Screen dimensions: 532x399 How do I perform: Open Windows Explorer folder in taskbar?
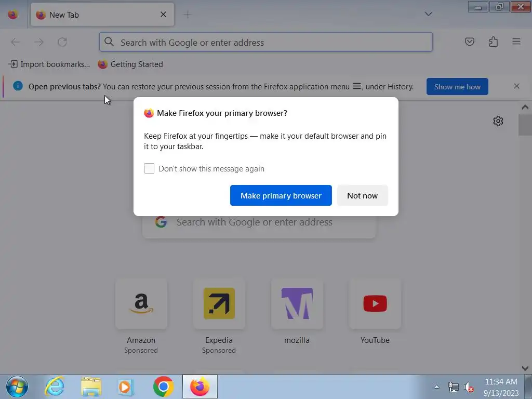coord(91,387)
